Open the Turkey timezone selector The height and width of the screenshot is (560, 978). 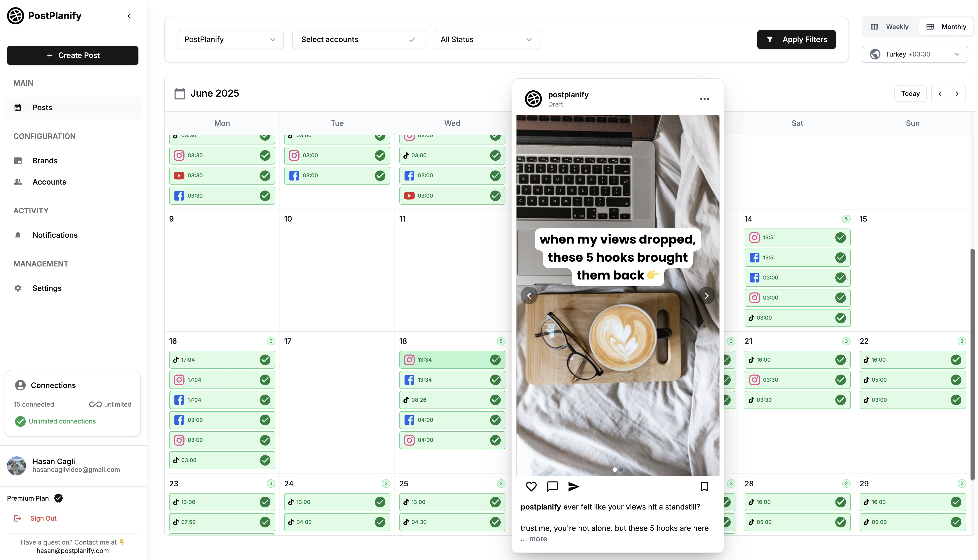[x=915, y=54]
